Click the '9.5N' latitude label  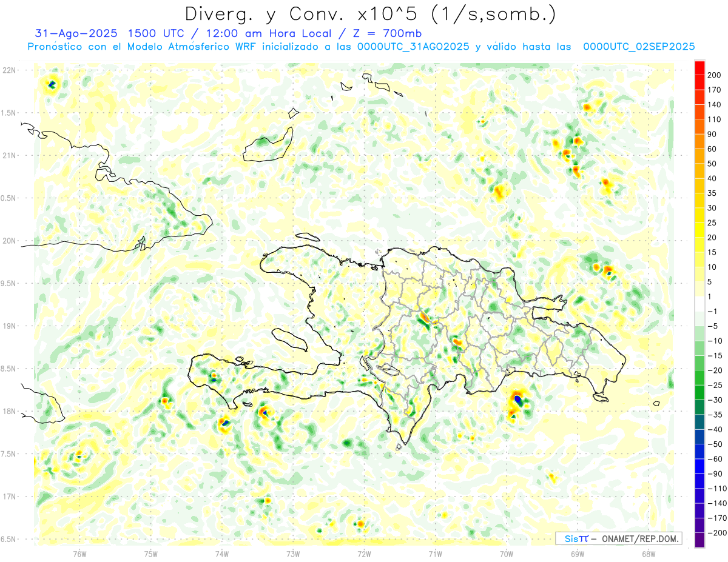pos(9,284)
